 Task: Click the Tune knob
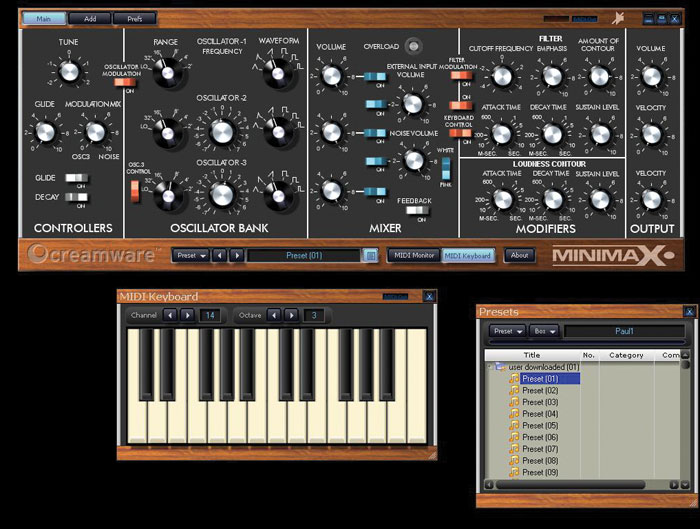tap(69, 71)
